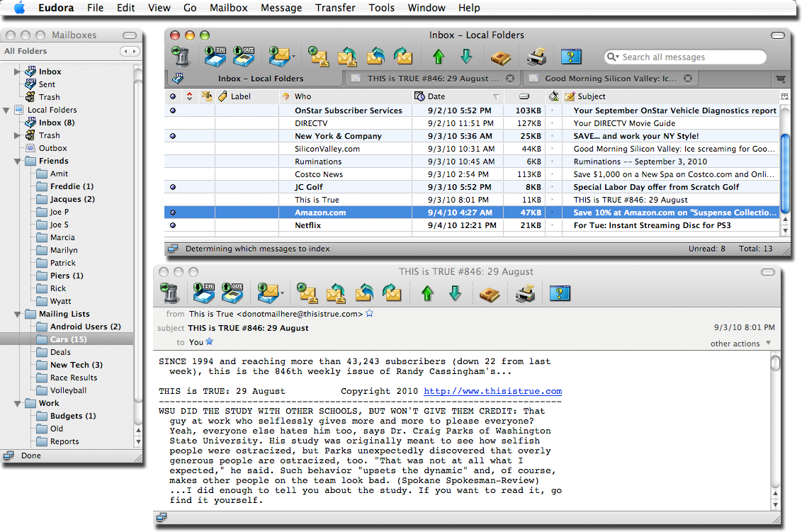Open the other actions dropdown
802x532 pixels.
point(740,344)
